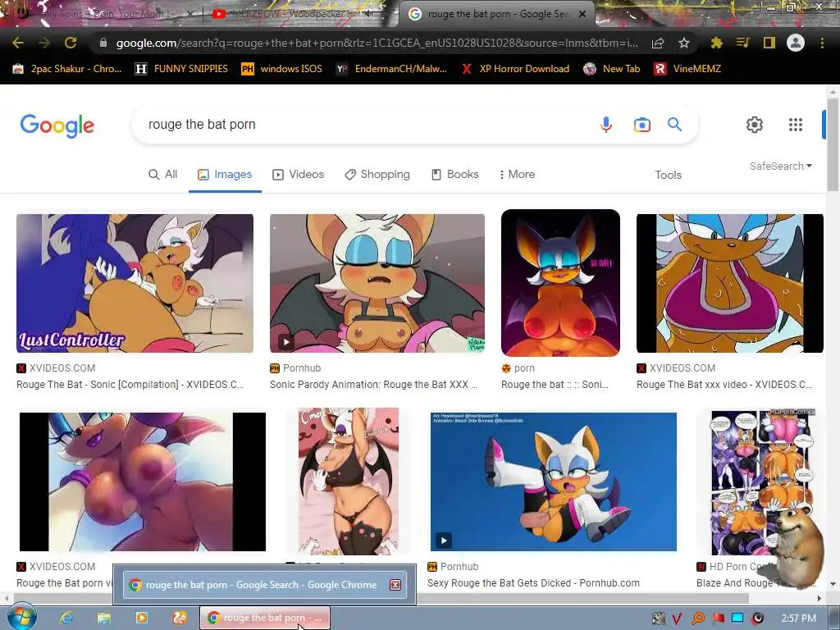Switch to the All results tab
Screen dimensions: 840x630
[162, 174]
